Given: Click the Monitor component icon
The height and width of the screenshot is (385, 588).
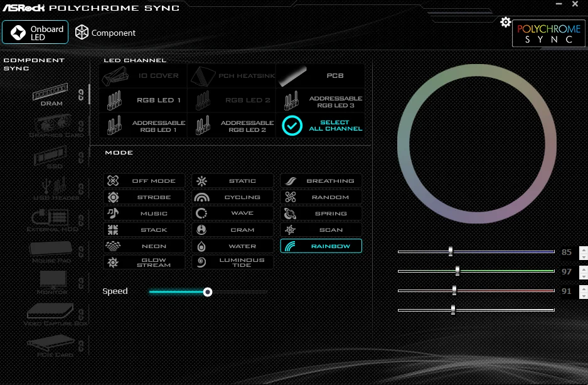Looking at the screenshot, I should coord(53,279).
